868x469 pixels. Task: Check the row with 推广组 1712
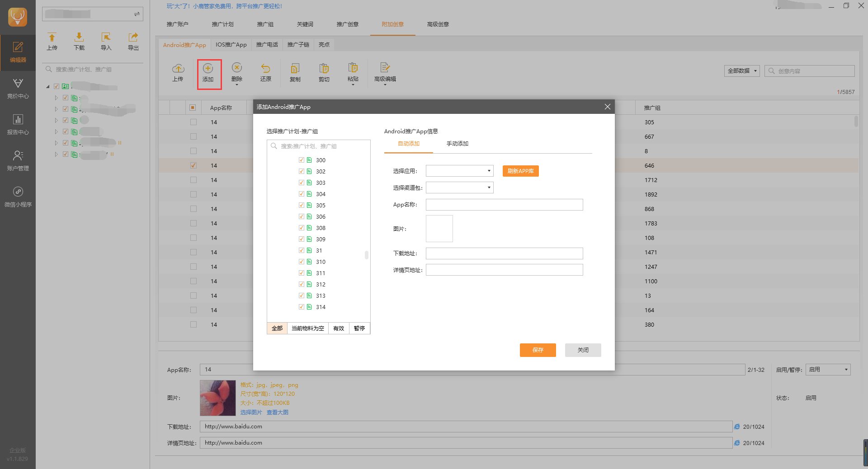click(x=193, y=180)
